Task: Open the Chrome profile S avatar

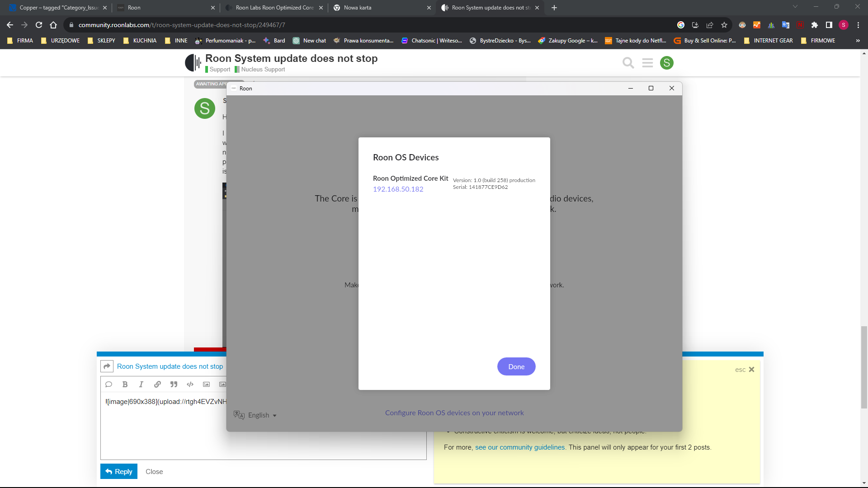Action: point(844,25)
